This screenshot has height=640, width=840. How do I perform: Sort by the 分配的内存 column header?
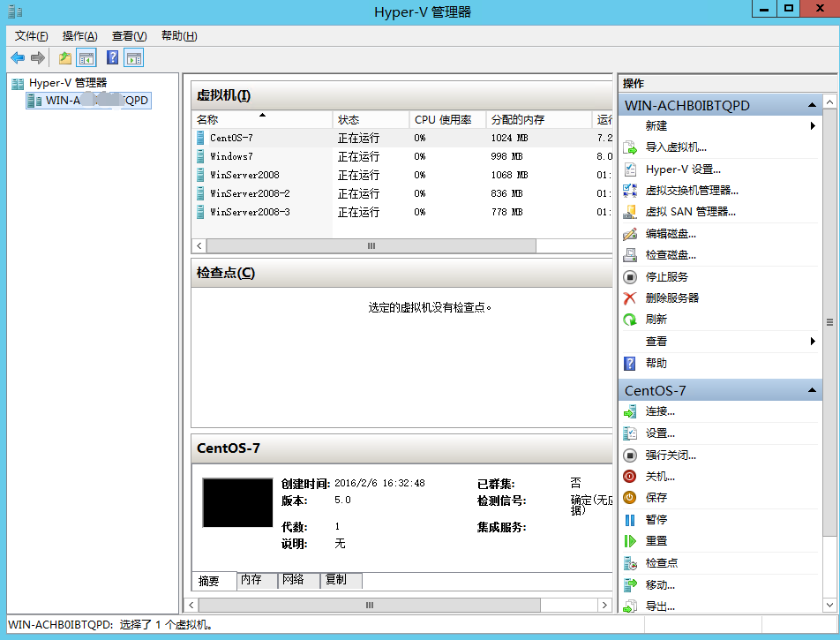coord(538,119)
